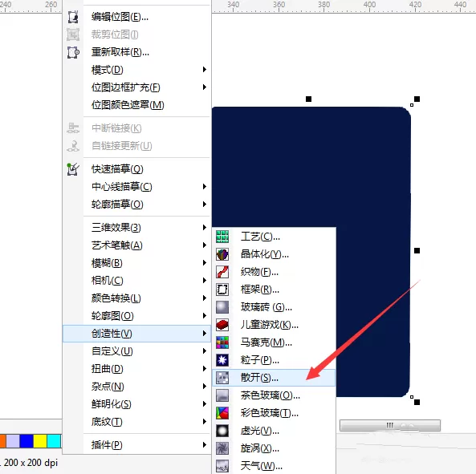
Task: Pick the yellow palette swatch
Action: [40, 441]
